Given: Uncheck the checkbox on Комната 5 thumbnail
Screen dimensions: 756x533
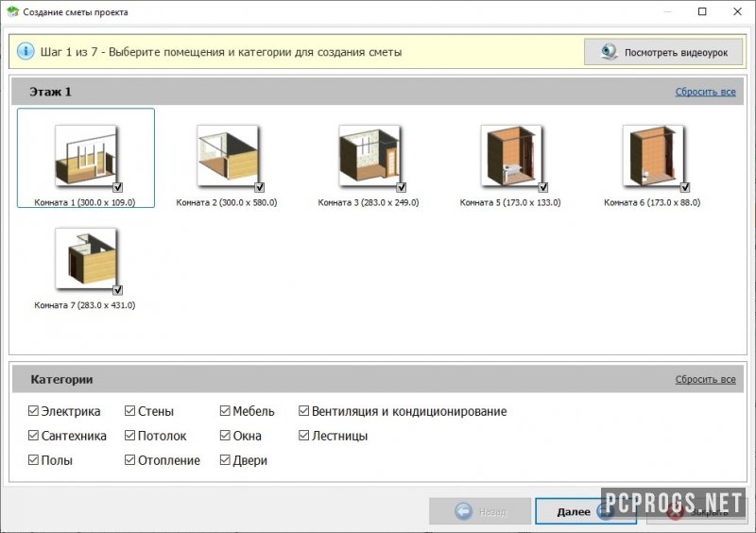Looking at the screenshot, I should [x=542, y=187].
